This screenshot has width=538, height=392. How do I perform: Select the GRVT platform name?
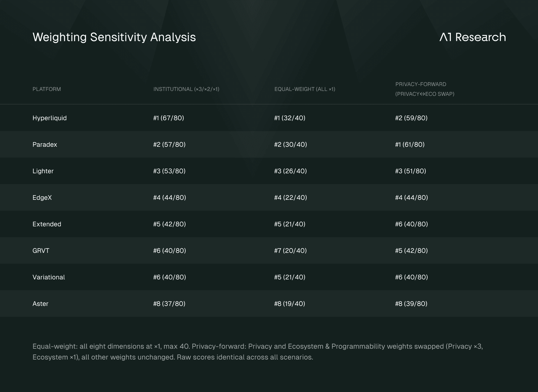(41, 251)
